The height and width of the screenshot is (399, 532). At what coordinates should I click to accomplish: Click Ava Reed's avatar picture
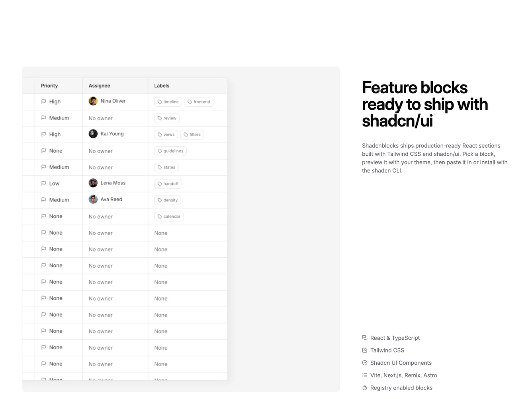click(93, 199)
